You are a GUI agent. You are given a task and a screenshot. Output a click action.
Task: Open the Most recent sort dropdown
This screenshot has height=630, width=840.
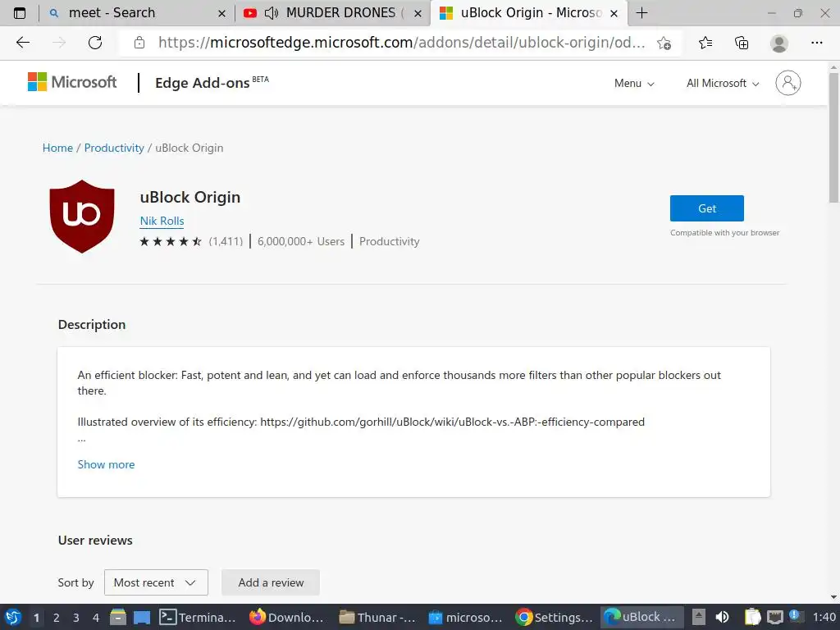pos(156,582)
